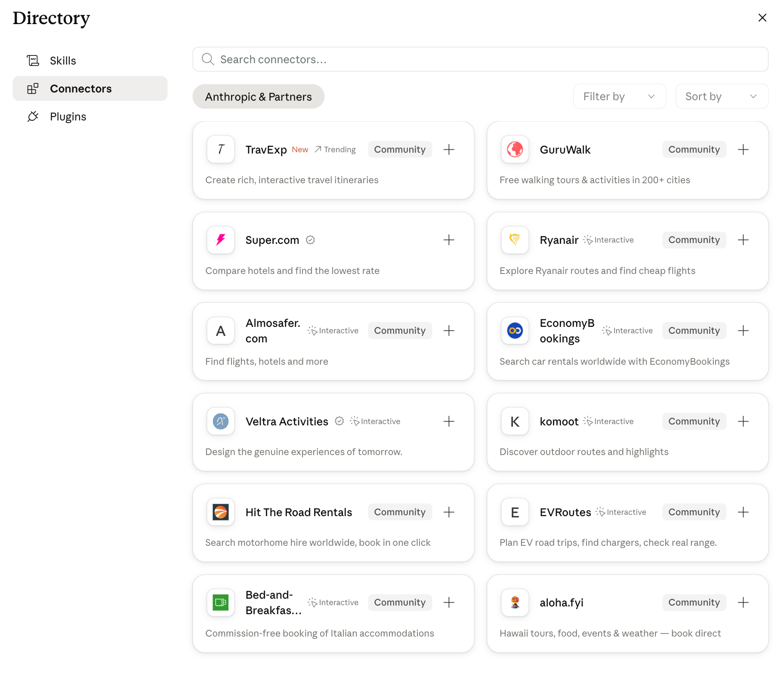
Task: Open the Hit The Road Rentals title
Action: (299, 512)
